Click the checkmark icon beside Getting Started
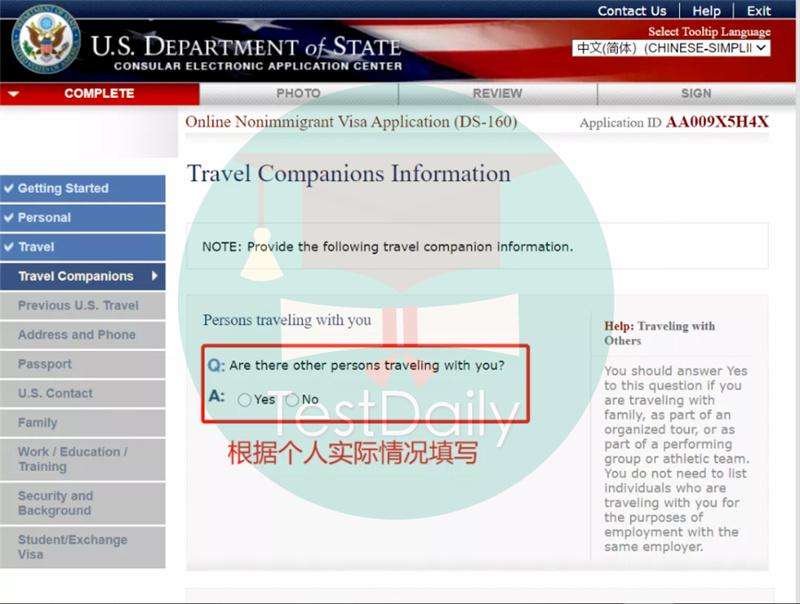This screenshot has width=800, height=604. (9, 188)
